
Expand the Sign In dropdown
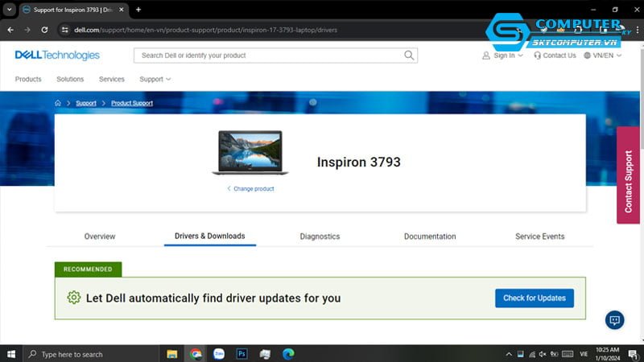503,56
